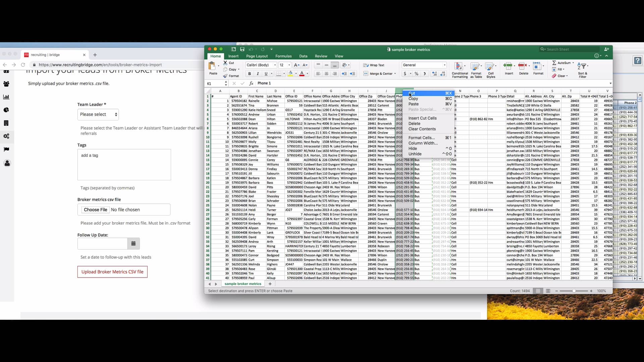Click the yellow fill color bucket
The image size is (644, 362).
click(x=290, y=74)
